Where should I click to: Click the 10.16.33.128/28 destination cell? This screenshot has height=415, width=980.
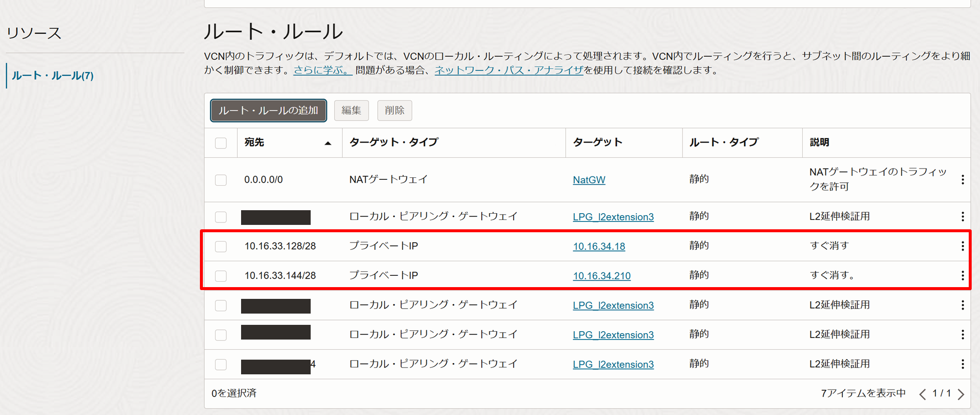pos(280,246)
